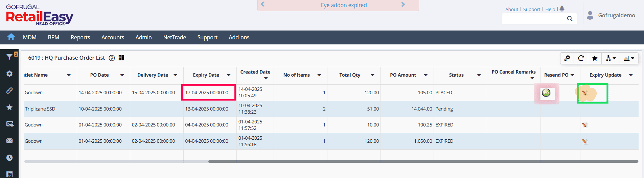Open the Reports menu

click(80, 37)
